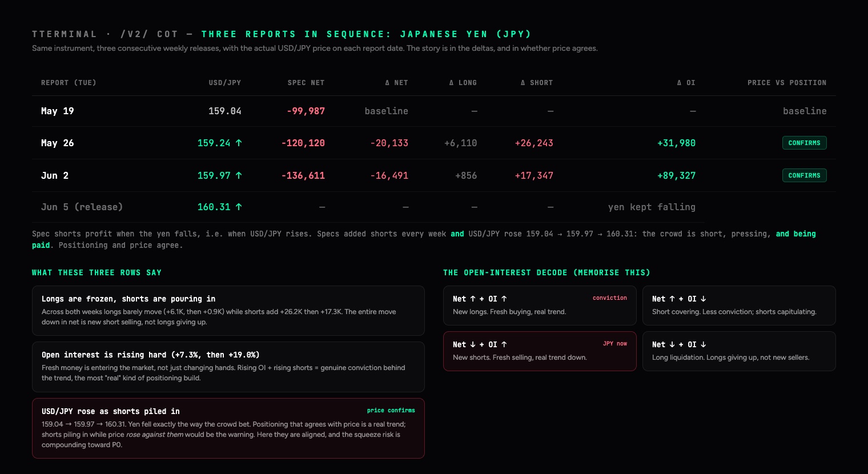The width and height of the screenshot is (868, 474).
Task: Click the 159.24 USD/JPY price
Action: point(214,143)
